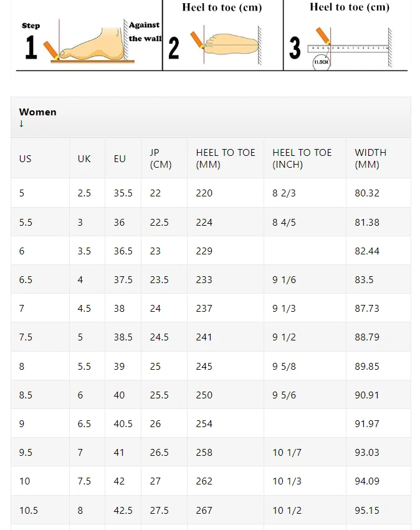This screenshot has width=420, height=530.
Task: Click the HEEL TO TOE (INCH) column header
Action: coord(302,158)
